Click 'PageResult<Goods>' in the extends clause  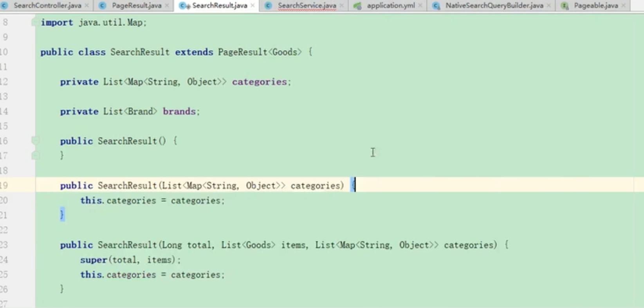pos(260,52)
